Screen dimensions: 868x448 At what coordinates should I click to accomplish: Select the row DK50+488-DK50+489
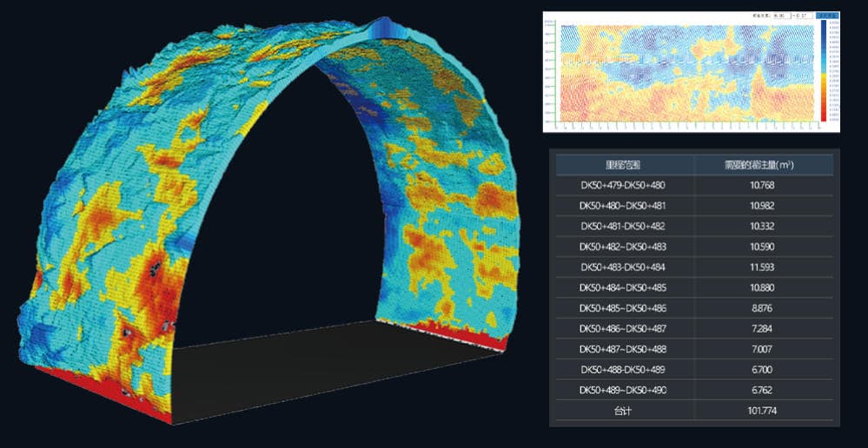(x=694, y=370)
